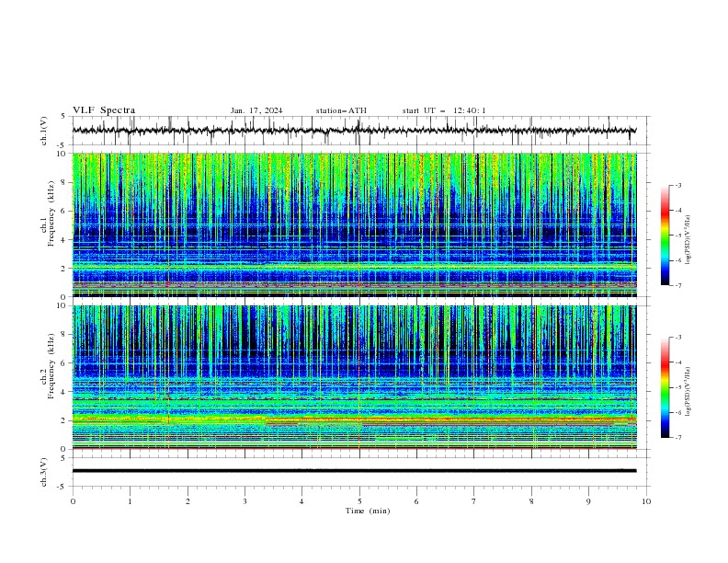
Task: Click the 'ch.1(V)' waveform axis label
Action: (x=44, y=131)
